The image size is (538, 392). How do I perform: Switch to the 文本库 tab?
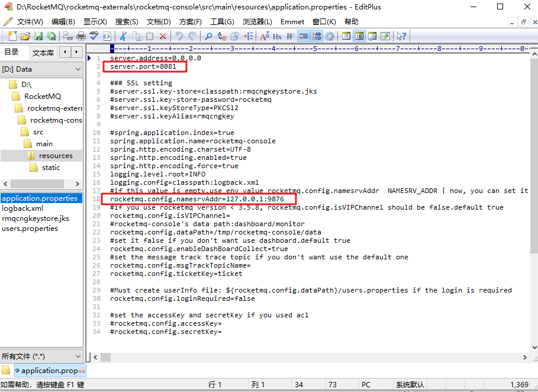coord(43,52)
